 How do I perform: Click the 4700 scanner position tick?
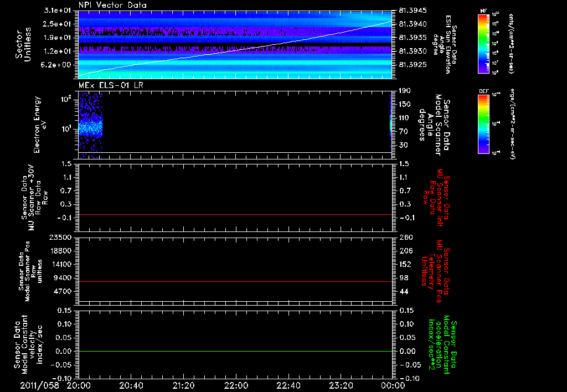pos(62,291)
